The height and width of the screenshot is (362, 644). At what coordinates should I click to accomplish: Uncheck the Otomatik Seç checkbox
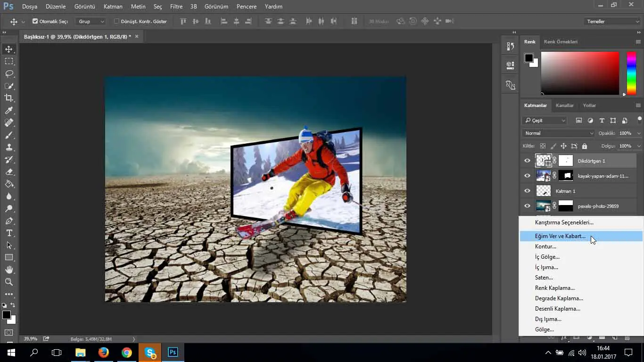point(35,21)
